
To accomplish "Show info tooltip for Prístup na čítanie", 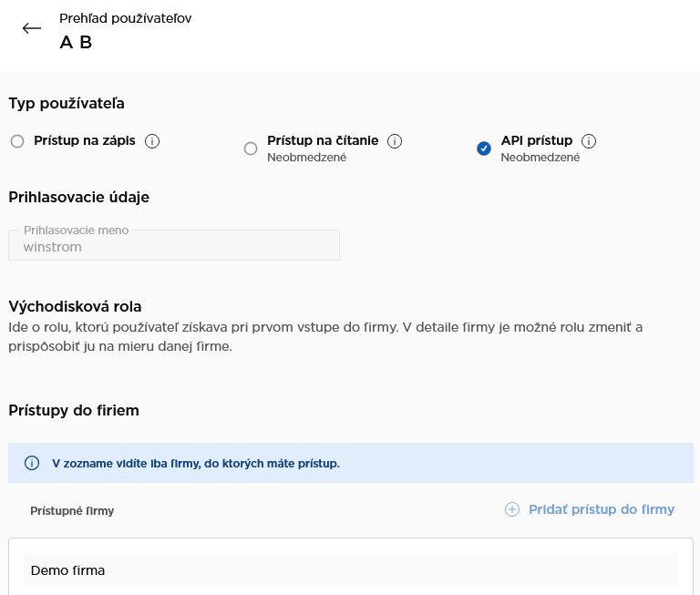I will 395,141.
